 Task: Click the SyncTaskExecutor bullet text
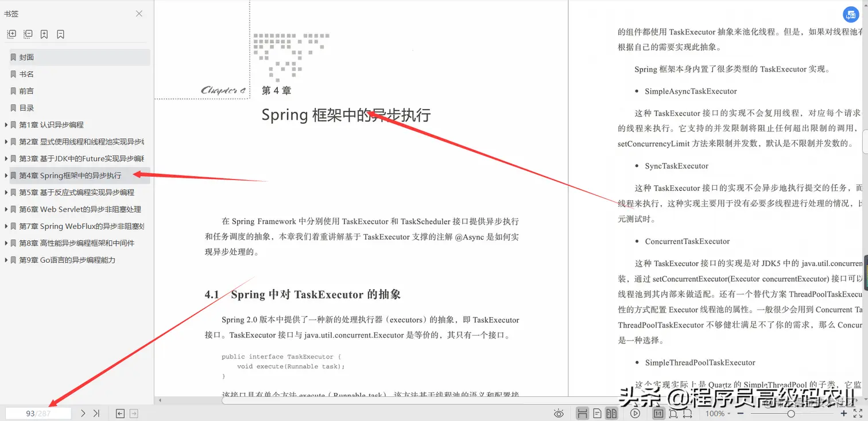(676, 166)
